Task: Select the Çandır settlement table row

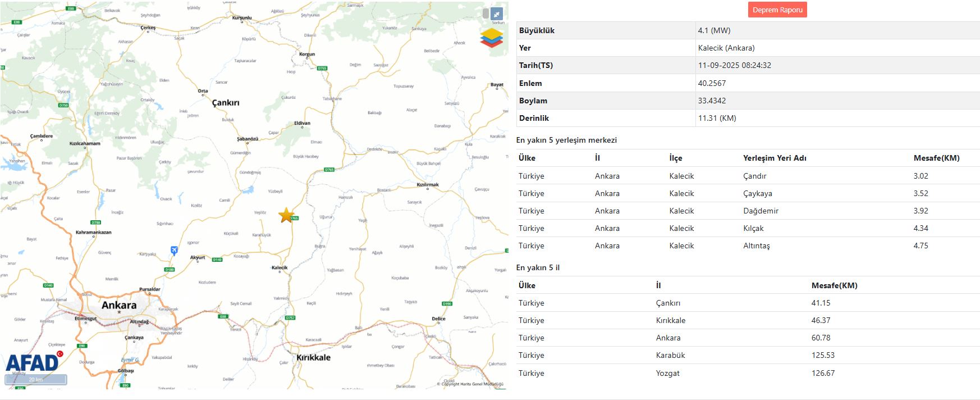Action: coord(748,176)
